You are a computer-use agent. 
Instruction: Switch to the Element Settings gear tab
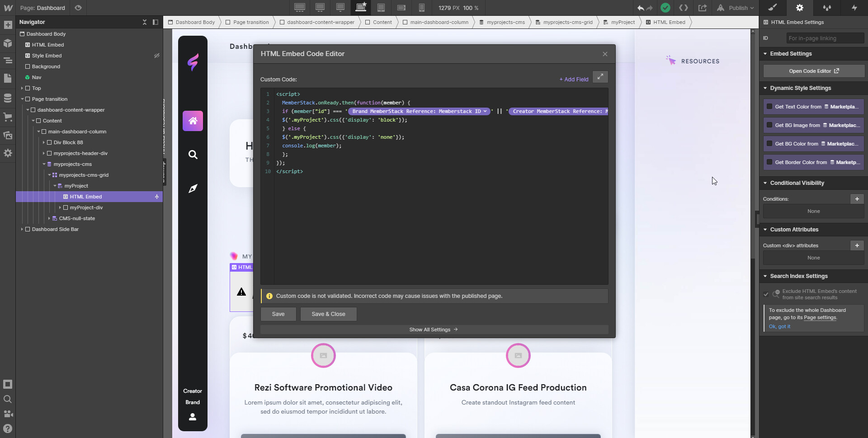click(x=800, y=8)
